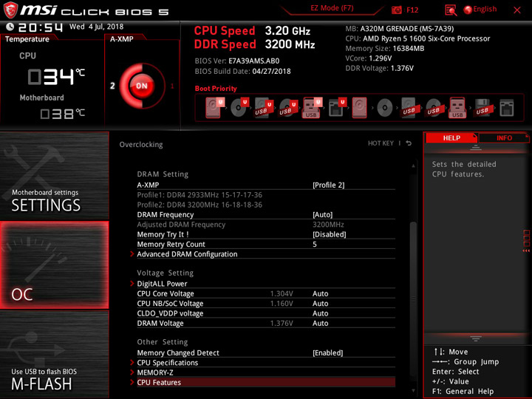Viewport: 532px width, 399px height.
Task: Select the UEFI CD/DVD boot device
Action: [x=239, y=108]
